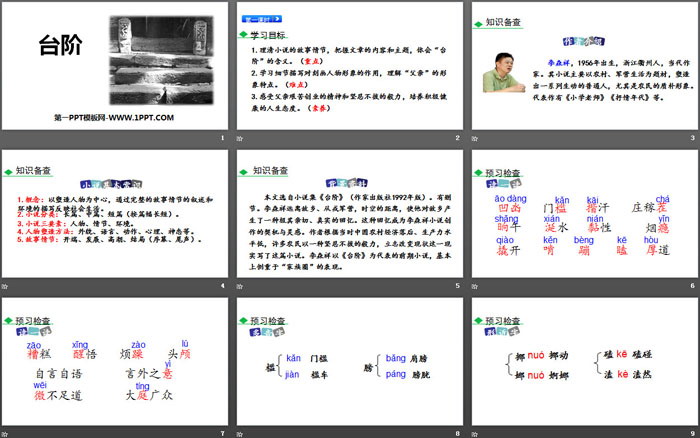Click the 学习目标 heading on slide 2

click(x=268, y=35)
